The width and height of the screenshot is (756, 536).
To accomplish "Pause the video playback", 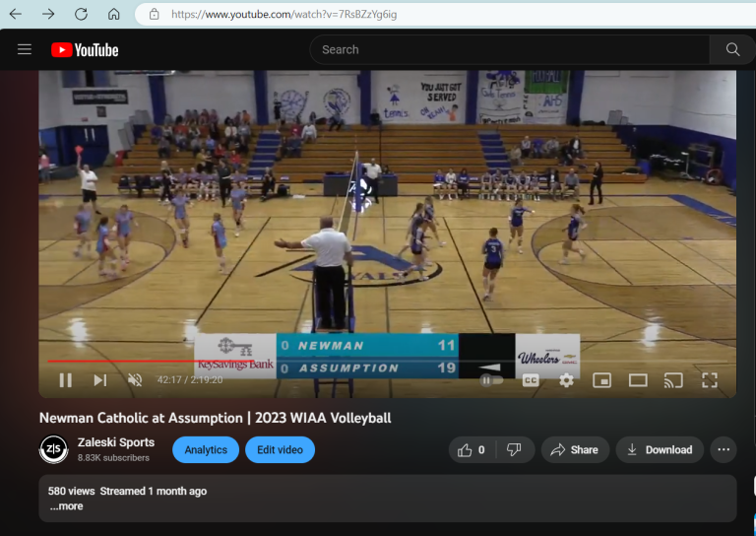I will [x=66, y=380].
